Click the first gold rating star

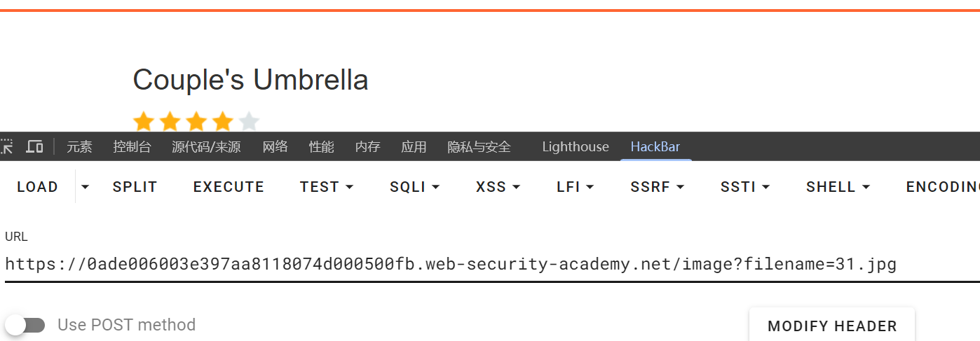coord(144,122)
